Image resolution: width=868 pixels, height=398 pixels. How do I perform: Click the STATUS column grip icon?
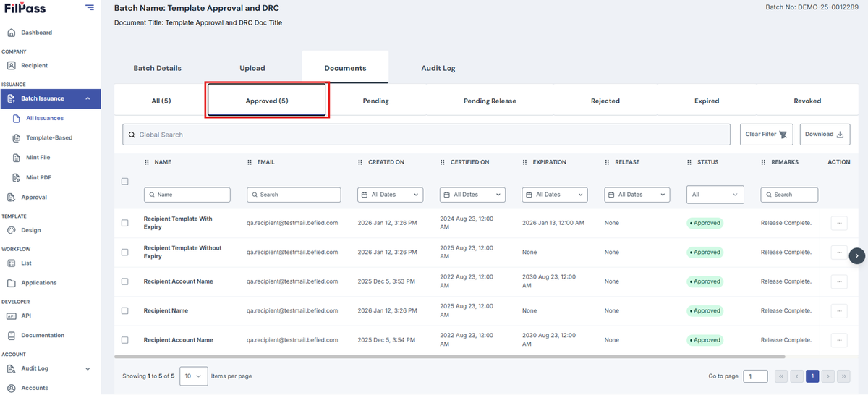[x=689, y=162]
